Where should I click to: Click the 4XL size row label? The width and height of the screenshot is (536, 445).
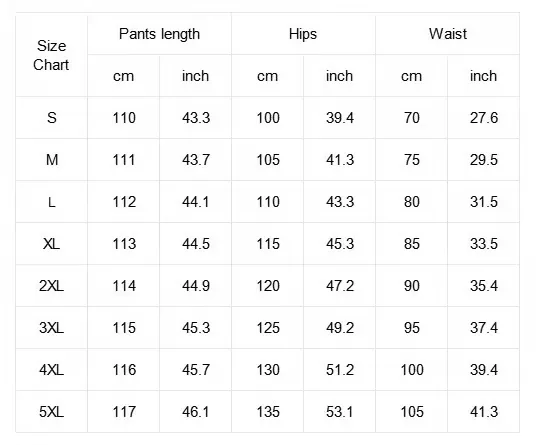(51, 370)
